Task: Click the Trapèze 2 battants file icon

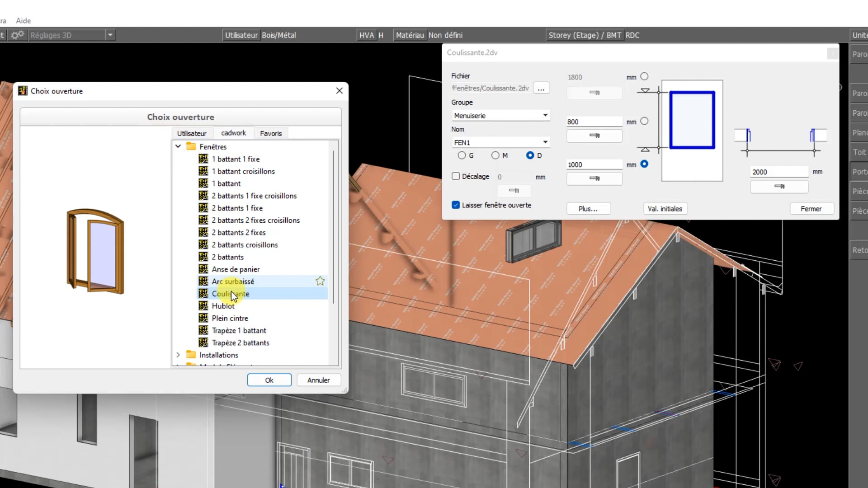Action: (x=203, y=343)
